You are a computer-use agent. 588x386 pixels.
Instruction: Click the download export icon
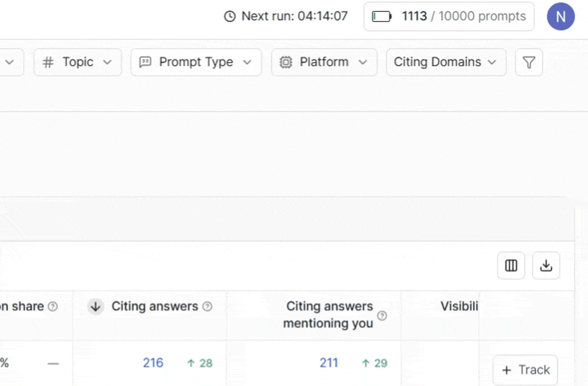[x=546, y=265]
